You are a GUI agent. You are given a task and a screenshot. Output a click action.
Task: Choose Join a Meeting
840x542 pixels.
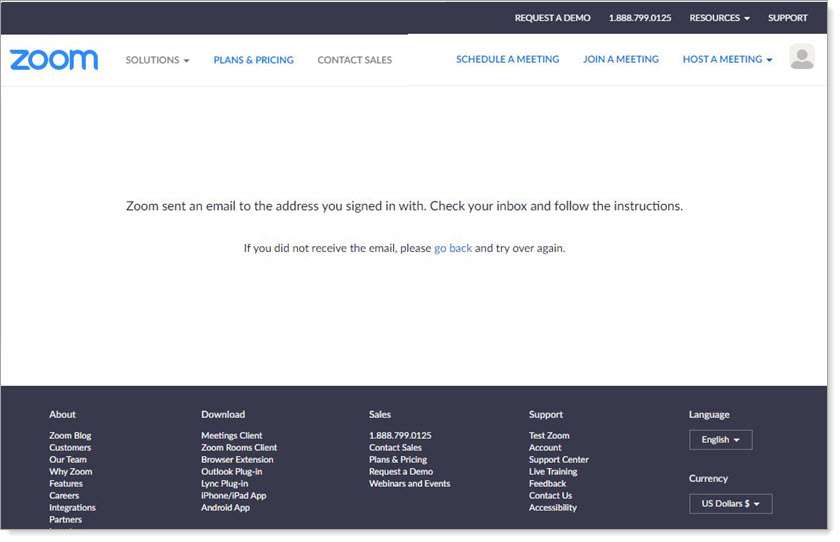click(x=620, y=59)
